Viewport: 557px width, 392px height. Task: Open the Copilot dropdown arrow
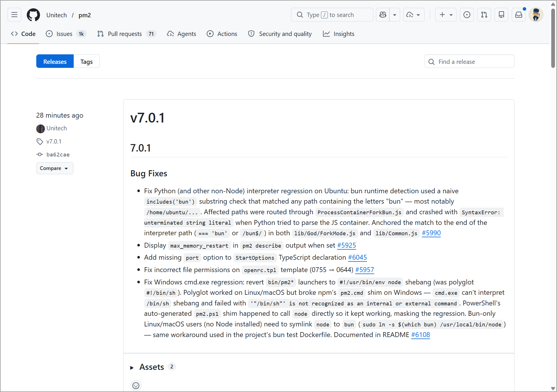(x=395, y=15)
